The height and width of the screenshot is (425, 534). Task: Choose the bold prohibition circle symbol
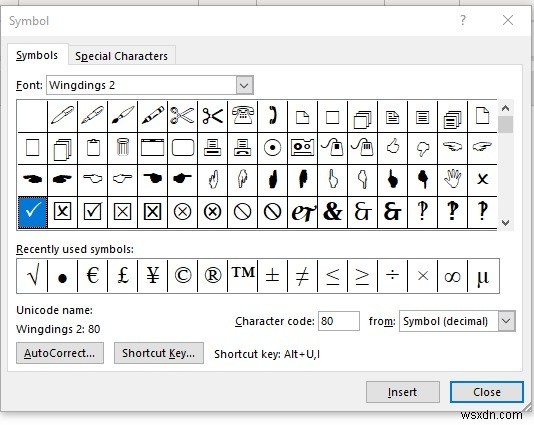click(272, 212)
